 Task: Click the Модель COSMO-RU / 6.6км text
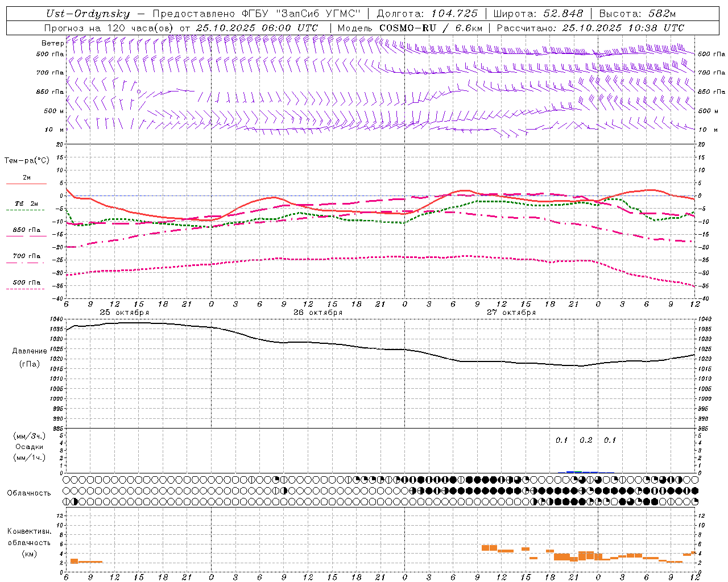[x=409, y=28]
